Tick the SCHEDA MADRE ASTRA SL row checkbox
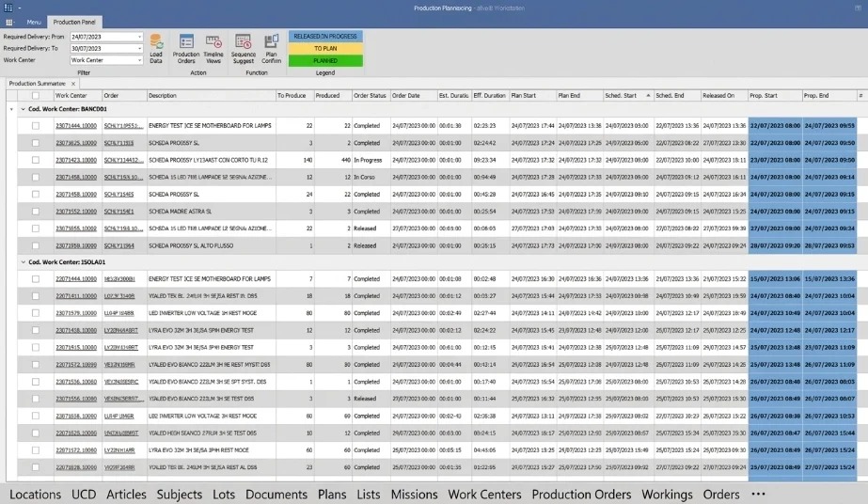The image size is (868, 504). (36, 212)
